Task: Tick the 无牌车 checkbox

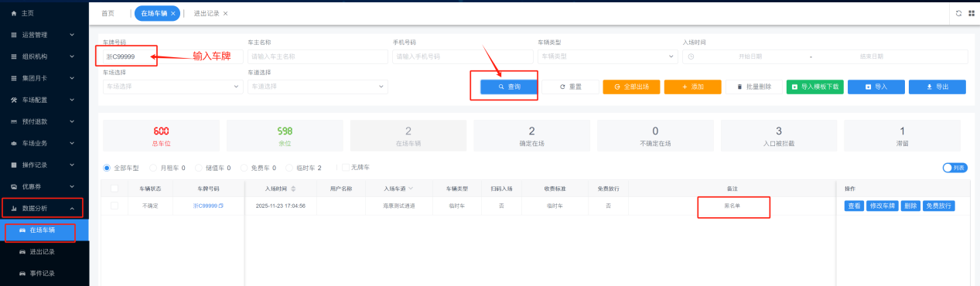Action: [345, 167]
